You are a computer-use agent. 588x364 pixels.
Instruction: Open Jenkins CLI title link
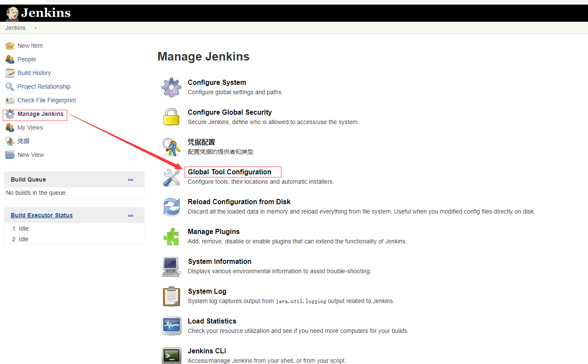[207, 351]
